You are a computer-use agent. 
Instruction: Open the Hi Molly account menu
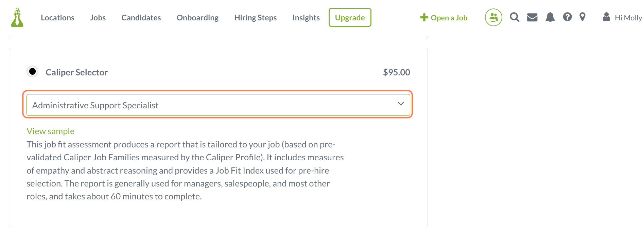(x=628, y=18)
